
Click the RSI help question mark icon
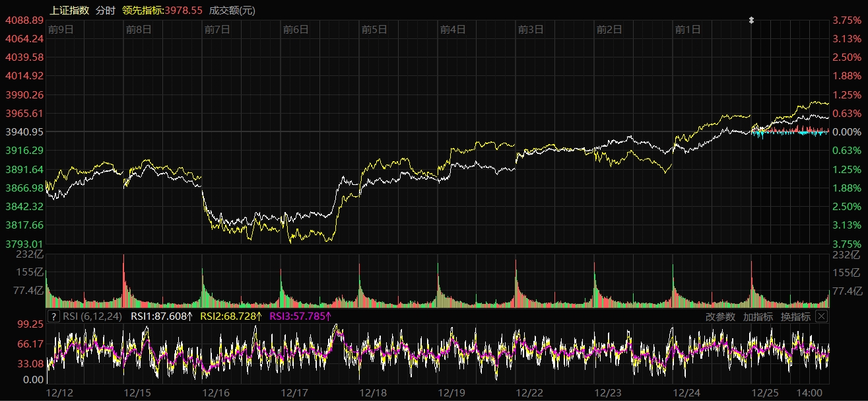coord(54,316)
